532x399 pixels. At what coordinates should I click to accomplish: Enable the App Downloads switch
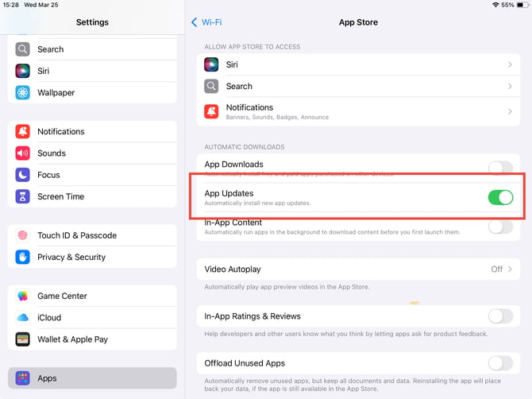tap(500, 167)
